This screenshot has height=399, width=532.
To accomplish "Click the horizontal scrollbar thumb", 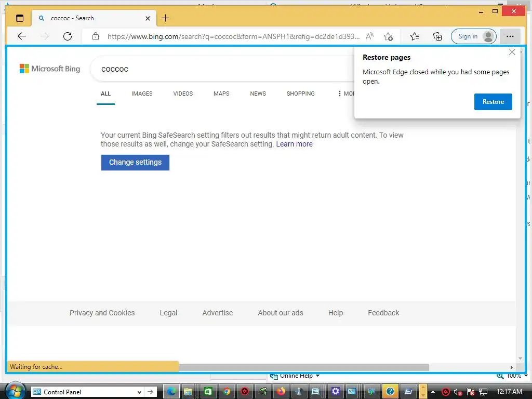I will [303, 367].
